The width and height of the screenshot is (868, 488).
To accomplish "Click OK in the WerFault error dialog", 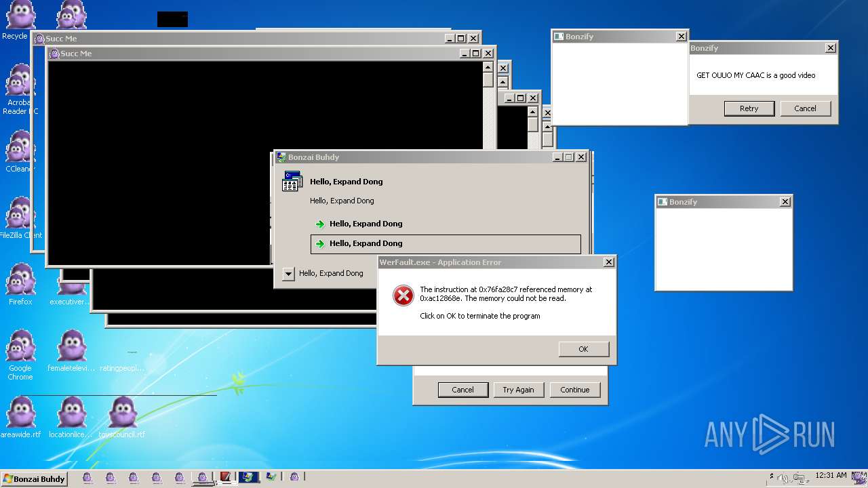I will [x=583, y=349].
